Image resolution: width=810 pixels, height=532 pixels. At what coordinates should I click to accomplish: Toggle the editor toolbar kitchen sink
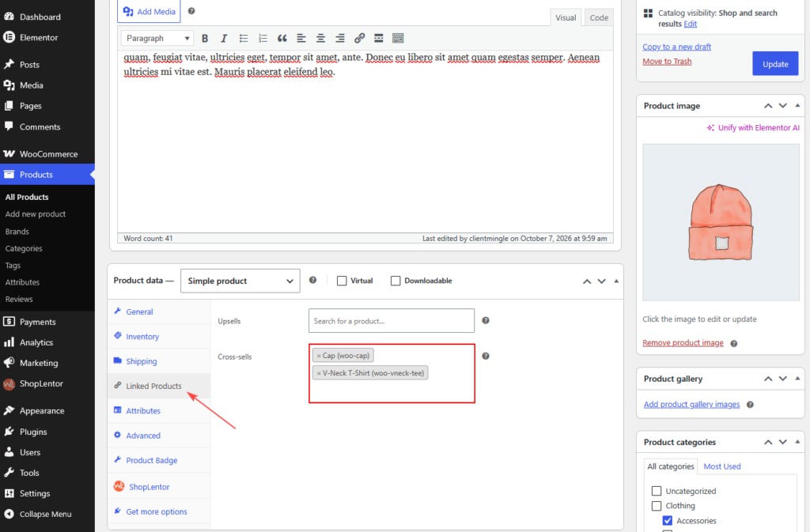click(x=398, y=38)
